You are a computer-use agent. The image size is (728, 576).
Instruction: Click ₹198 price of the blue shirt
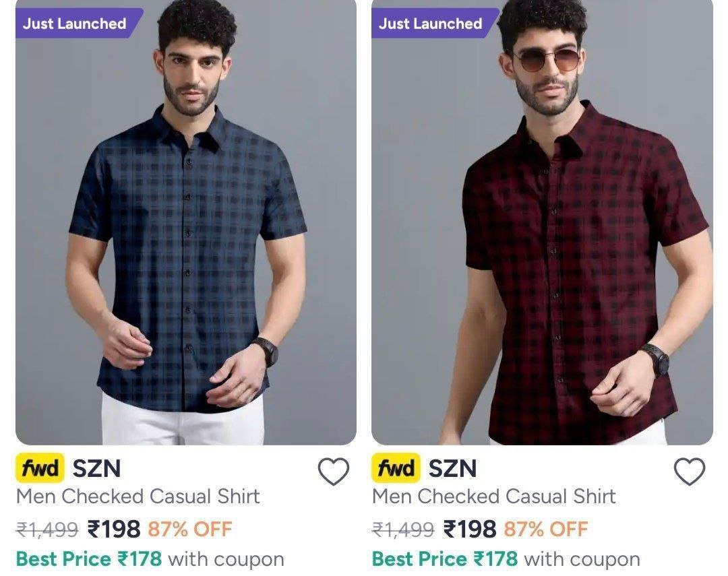[x=114, y=529]
